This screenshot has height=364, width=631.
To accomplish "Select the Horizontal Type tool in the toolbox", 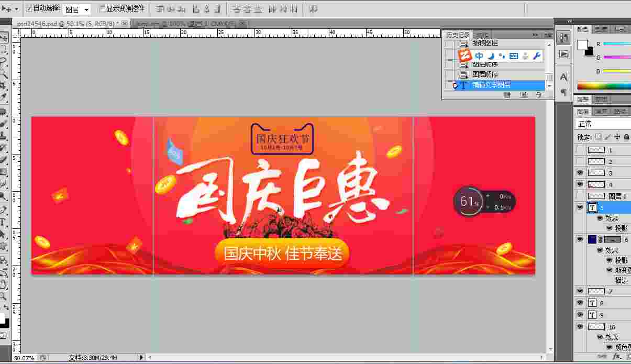I will click(x=4, y=222).
